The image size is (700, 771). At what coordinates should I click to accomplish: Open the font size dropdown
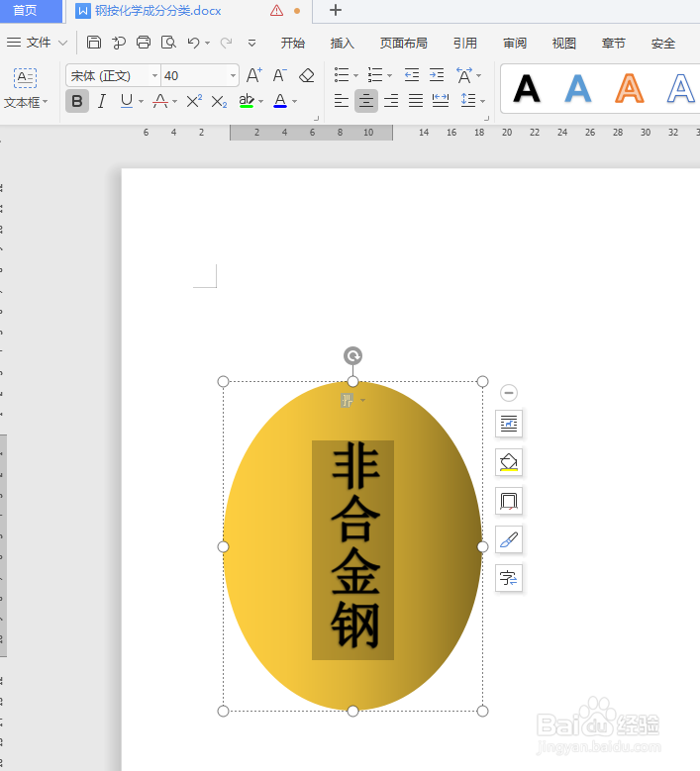coord(233,76)
